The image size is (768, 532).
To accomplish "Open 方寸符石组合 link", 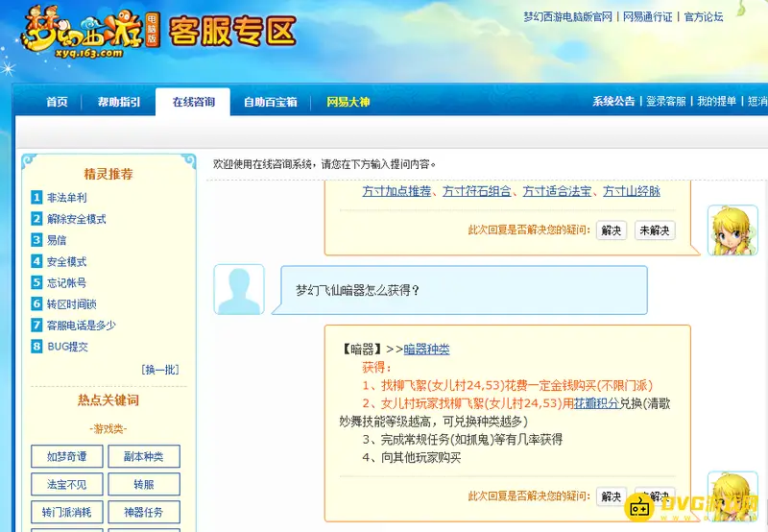I will click(x=477, y=191).
